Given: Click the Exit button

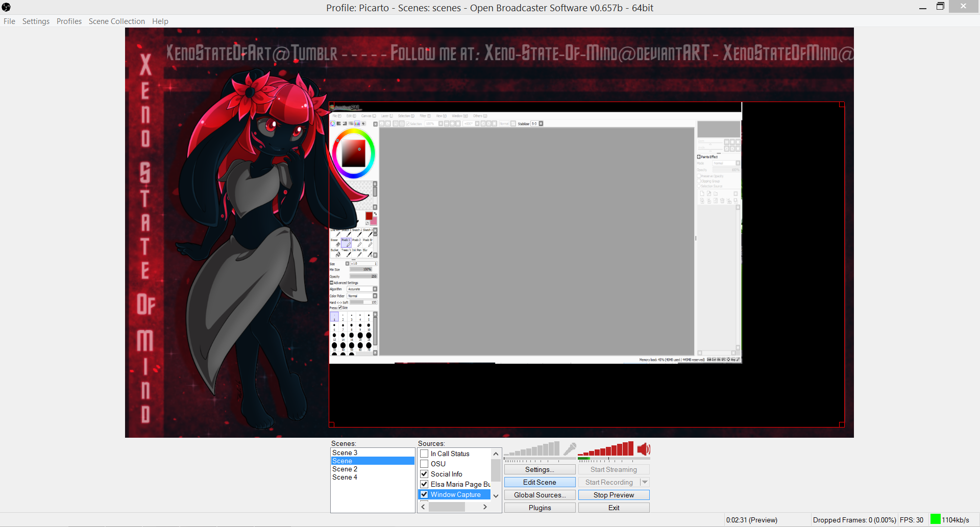Looking at the screenshot, I should tap(614, 508).
